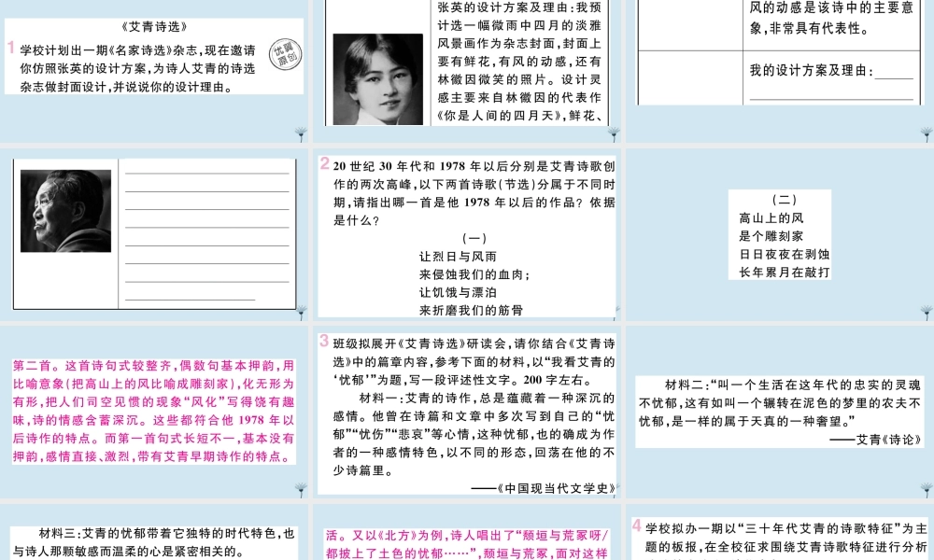Viewport: 934px width, 560px height.
Task: Select the elderly Ai Qing portrait photo
Action: pos(65,211)
